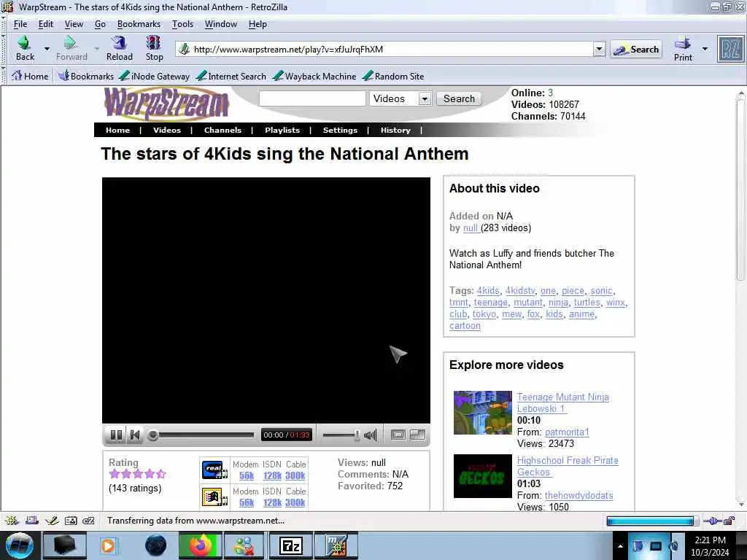Screen dimensions: 747x560
Task: Open the View menu
Action: click(x=74, y=24)
